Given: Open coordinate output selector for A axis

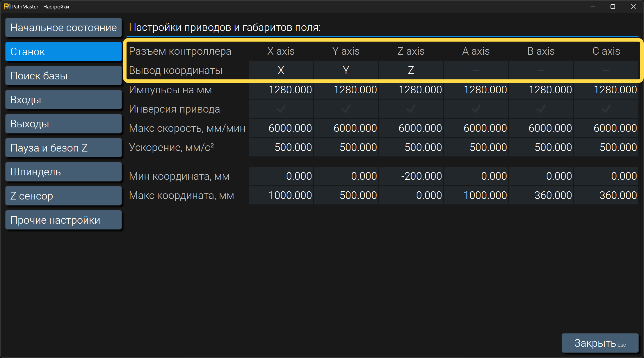Looking at the screenshot, I should tap(476, 70).
